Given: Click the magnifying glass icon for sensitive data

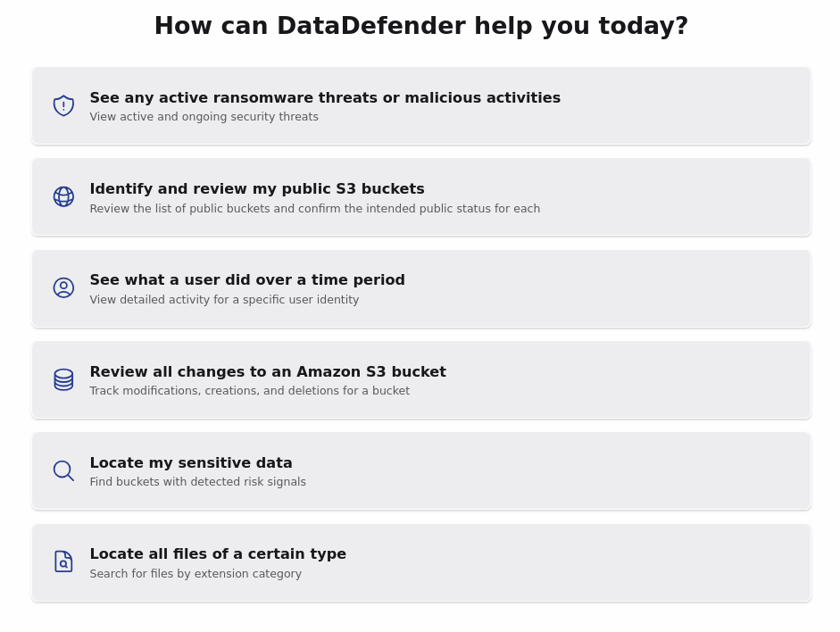Looking at the screenshot, I should [63, 470].
